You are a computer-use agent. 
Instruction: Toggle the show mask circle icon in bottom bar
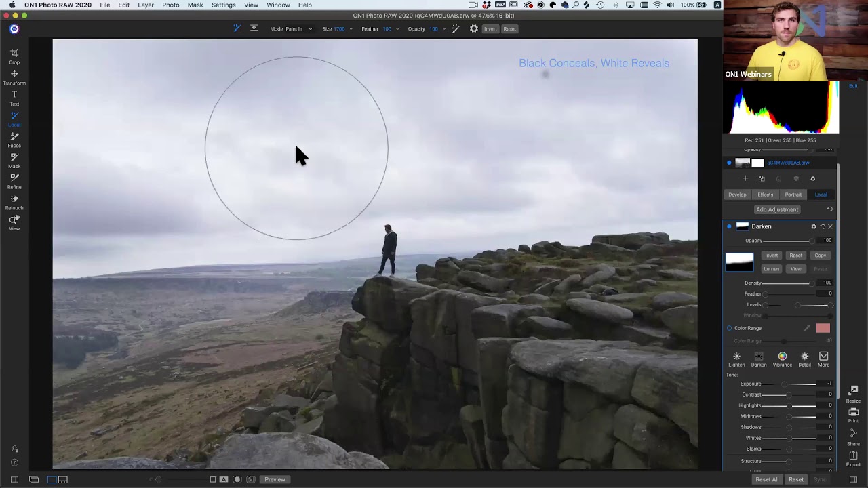click(237, 479)
